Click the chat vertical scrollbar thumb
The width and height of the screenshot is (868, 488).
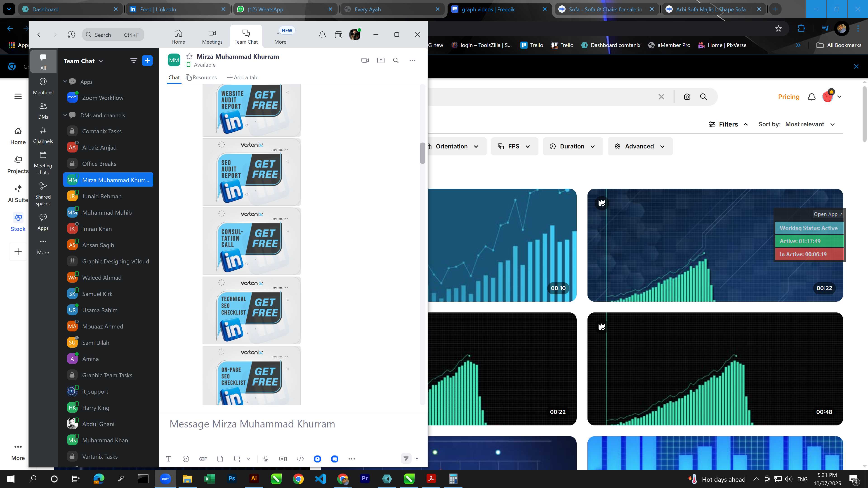(422, 153)
